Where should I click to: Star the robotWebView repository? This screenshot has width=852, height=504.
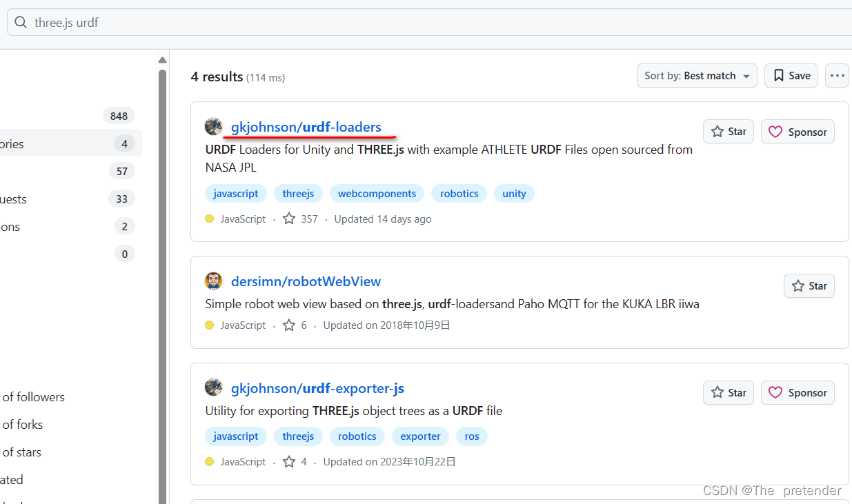coord(809,286)
